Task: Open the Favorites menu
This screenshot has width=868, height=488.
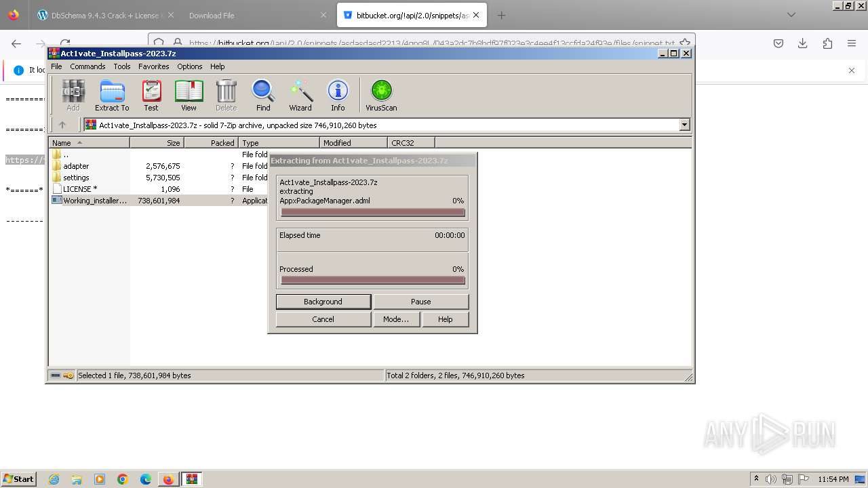Action: (x=154, y=66)
